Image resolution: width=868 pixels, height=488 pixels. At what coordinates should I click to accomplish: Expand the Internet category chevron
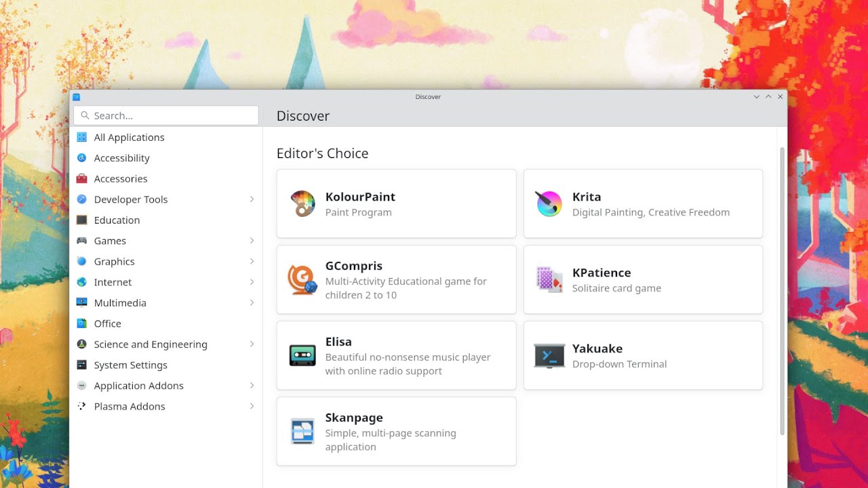tap(252, 282)
